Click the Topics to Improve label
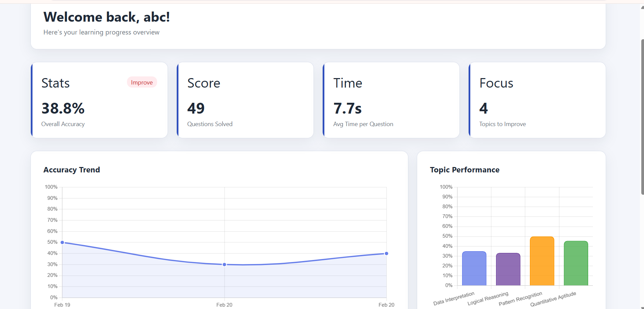This screenshot has width=644, height=309. (x=502, y=124)
